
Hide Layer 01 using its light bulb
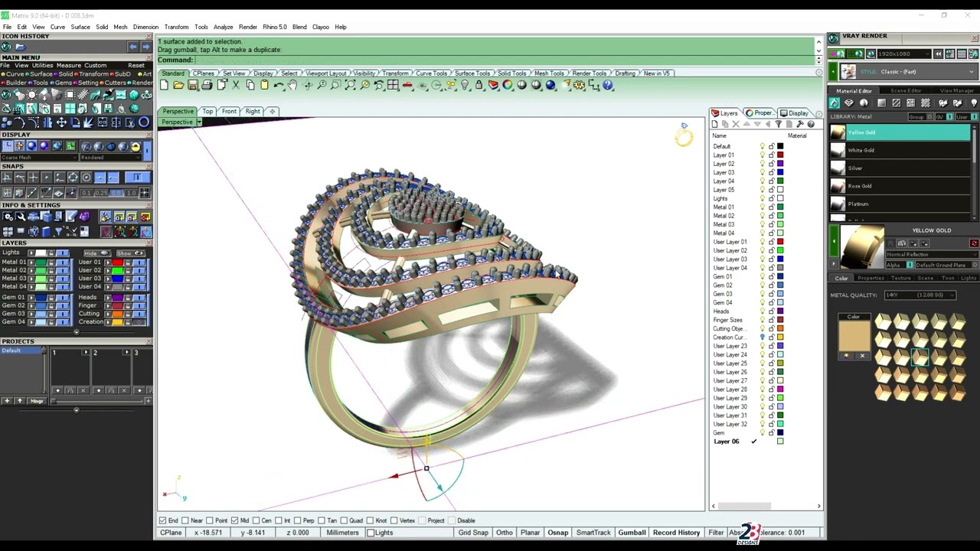tap(762, 155)
